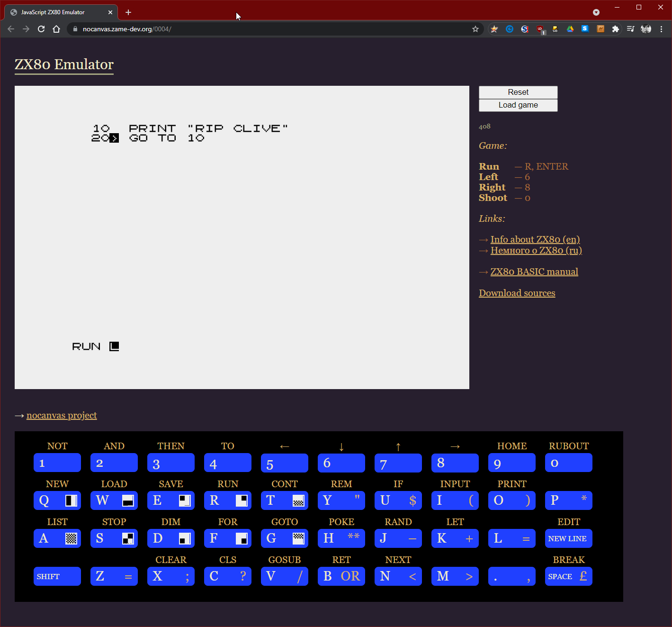Image resolution: width=672 pixels, height=627 pixels.
Task: Click the browser reload icon
Action: [x=41, y=29]
